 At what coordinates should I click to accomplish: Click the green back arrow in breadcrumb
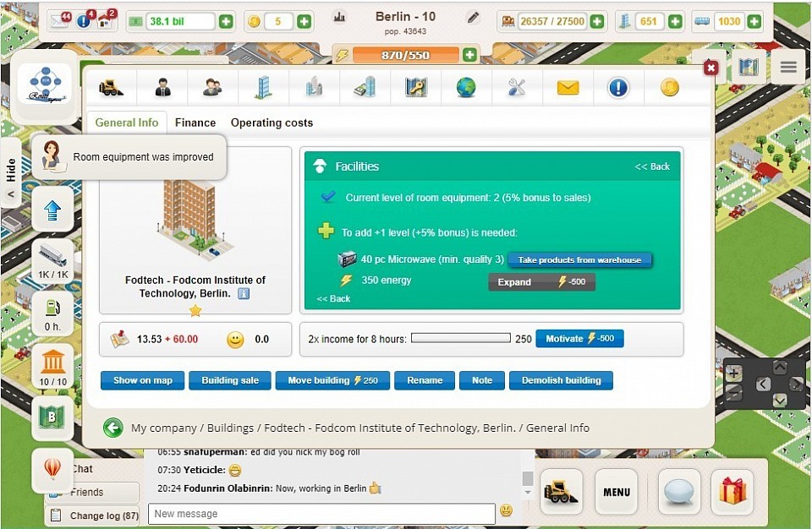coord(112,428)
